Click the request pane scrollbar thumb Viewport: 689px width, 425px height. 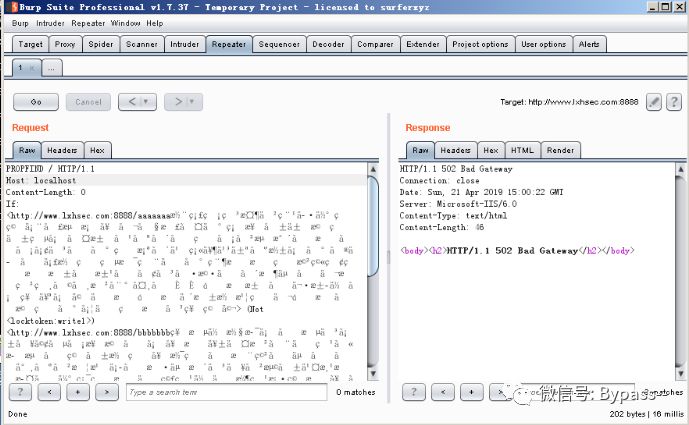[373, 226]
